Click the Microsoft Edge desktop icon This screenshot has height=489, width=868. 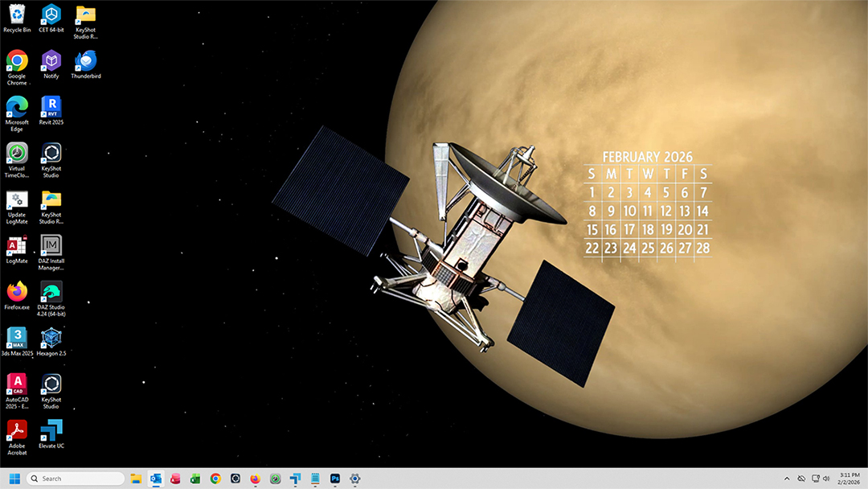coord(17,107)
